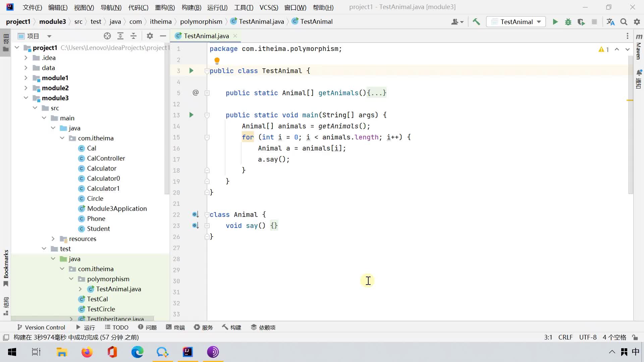644x362 pixels.
Task: Click the TestAnimal class tab in editor
Action: tap(206, 35)
